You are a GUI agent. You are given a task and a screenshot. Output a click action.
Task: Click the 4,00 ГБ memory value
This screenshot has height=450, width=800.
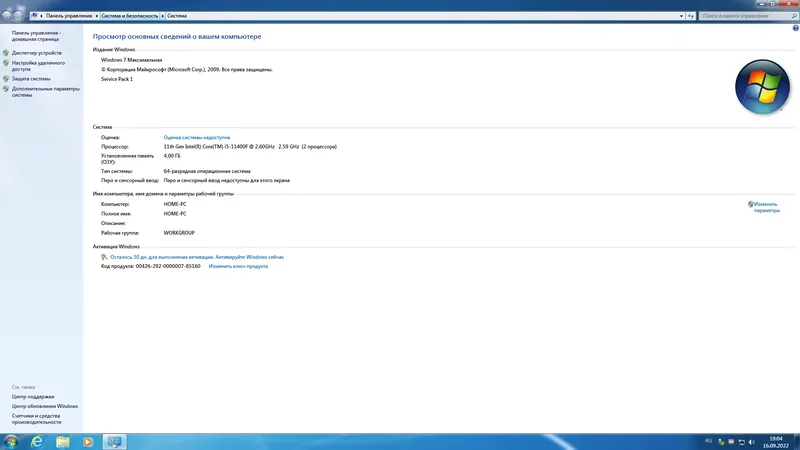pos(172,156)
